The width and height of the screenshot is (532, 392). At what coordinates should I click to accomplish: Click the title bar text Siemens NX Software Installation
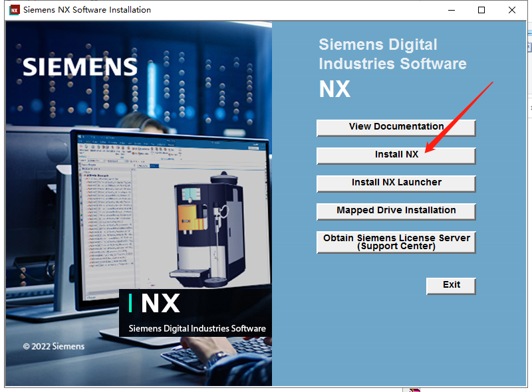[86, 9]
